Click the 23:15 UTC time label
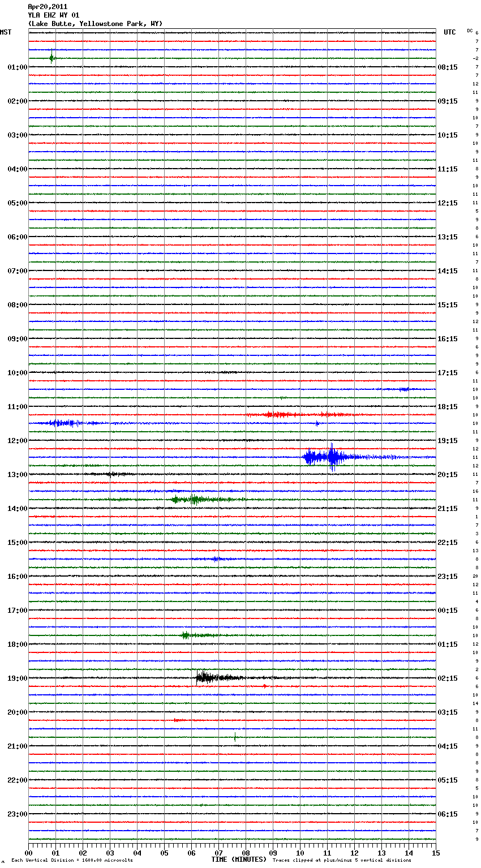The width and height of the screenshot is (481, 868). [448, 577]
